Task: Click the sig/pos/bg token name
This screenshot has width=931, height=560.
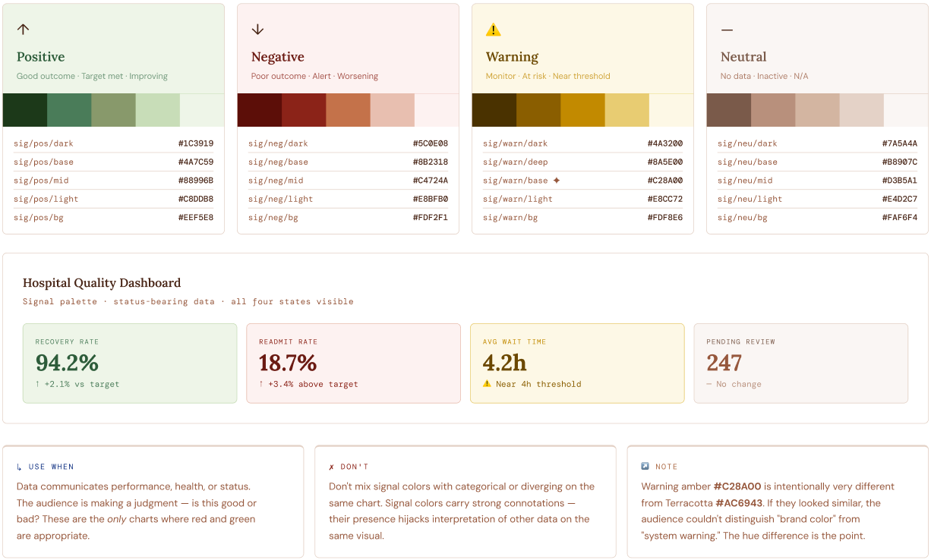Action: pos(39,217)
